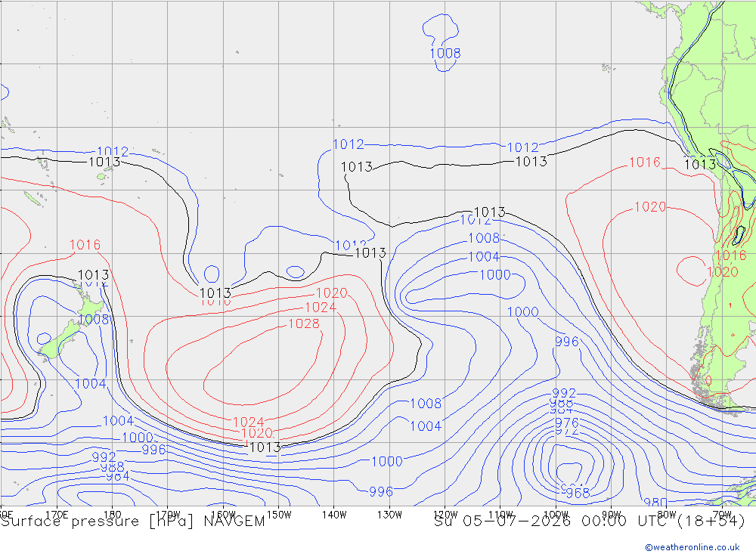Click the 80W longitude label
Viewport: 756px width, 554px height.
[x=667, y=515]
